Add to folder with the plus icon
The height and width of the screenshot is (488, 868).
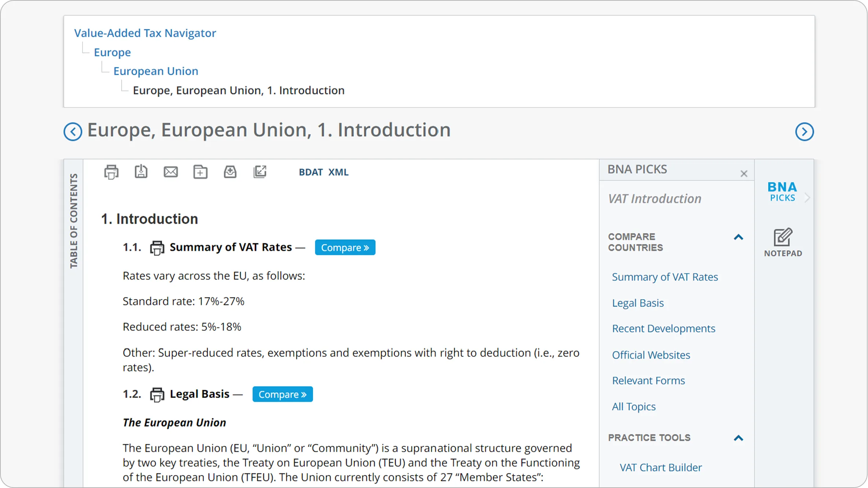pyautogui.click(x=201, y=172)
